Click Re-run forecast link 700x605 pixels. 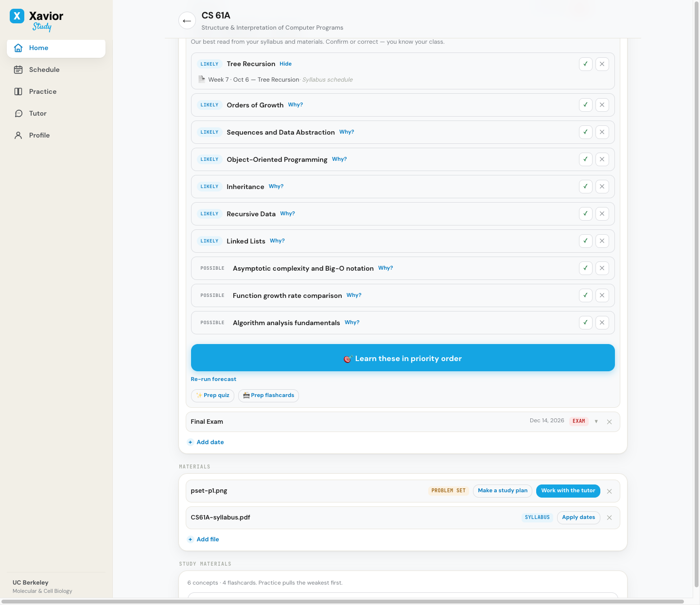(213, 379)
